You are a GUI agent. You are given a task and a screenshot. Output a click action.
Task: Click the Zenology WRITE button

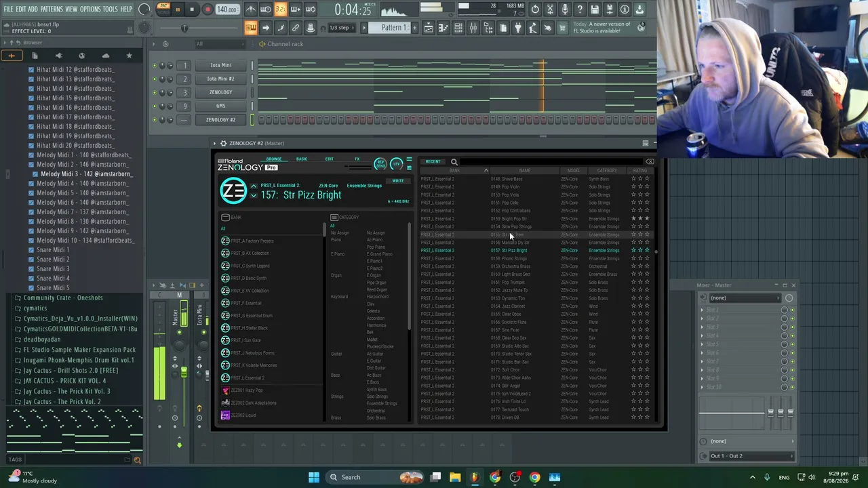[x=398, y=181]
